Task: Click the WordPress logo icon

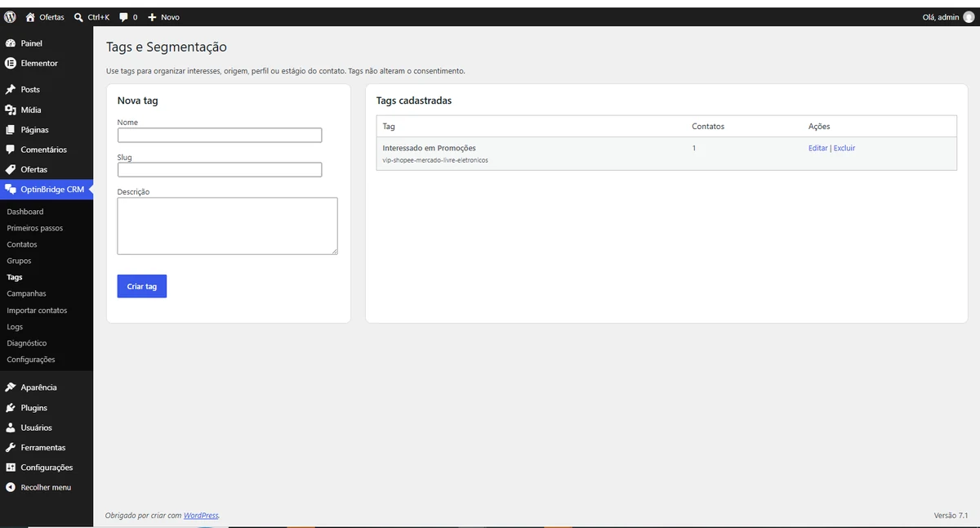Action: pyautogui.click(x=10, y=17)
